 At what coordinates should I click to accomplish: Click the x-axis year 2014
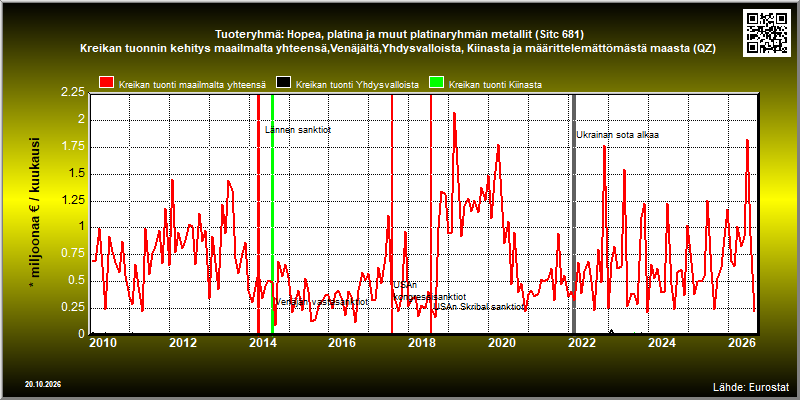click(262, 343)
